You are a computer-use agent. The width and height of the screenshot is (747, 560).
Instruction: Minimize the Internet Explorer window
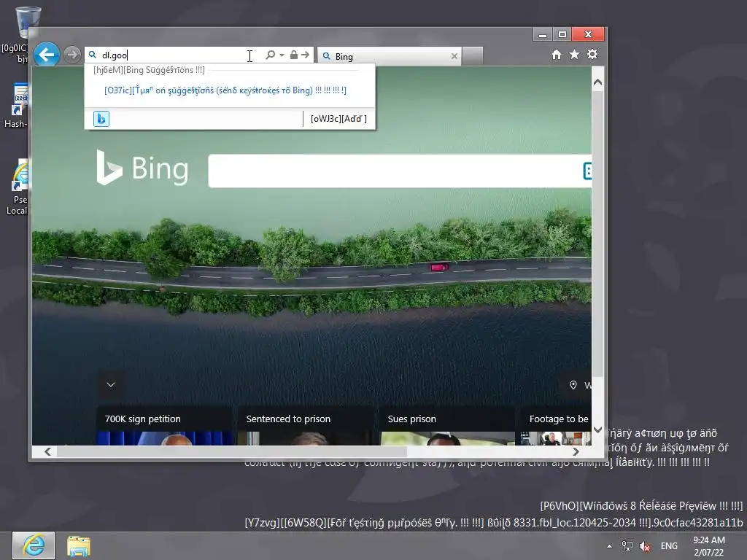pyautogui.click(x=542, y=34)
